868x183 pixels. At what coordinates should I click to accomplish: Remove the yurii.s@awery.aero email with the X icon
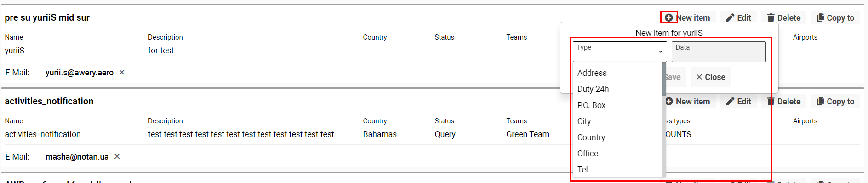tap(122, 72)
